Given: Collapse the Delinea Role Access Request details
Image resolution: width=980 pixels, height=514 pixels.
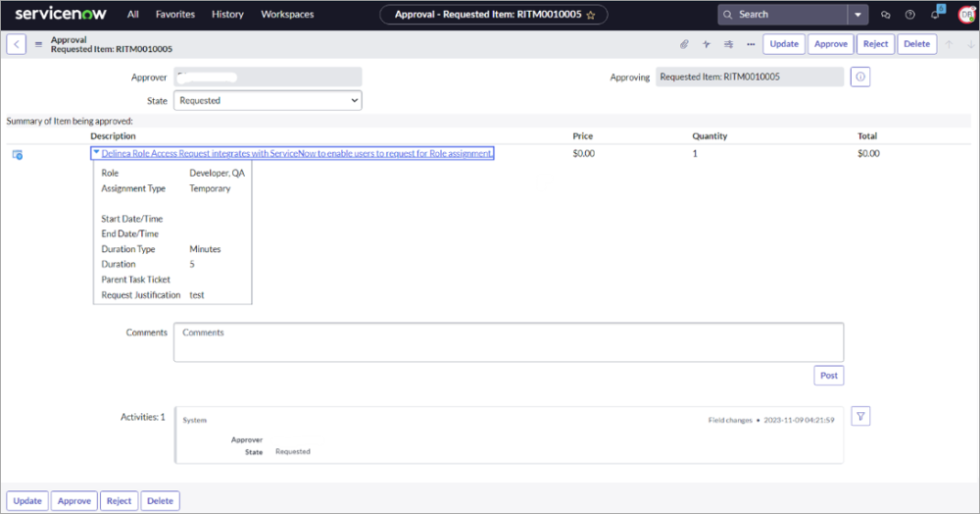Looking at the screenshot, I should 96,153.
